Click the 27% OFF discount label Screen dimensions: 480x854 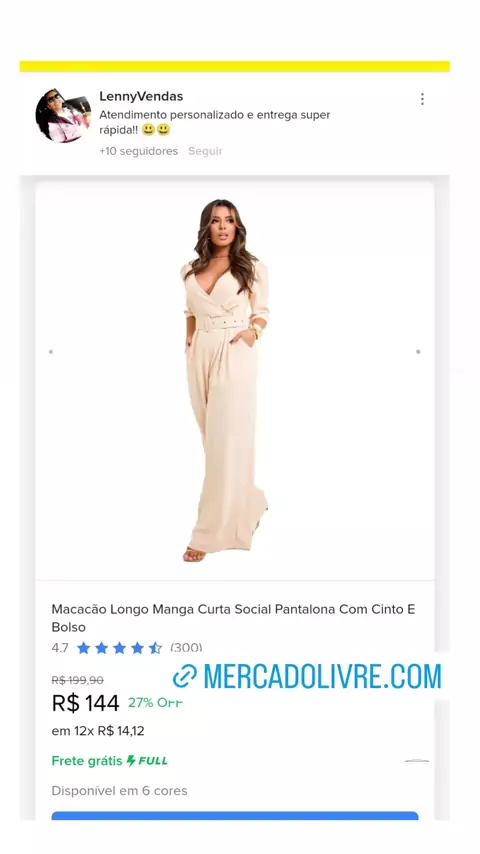(x=155, y=703)
